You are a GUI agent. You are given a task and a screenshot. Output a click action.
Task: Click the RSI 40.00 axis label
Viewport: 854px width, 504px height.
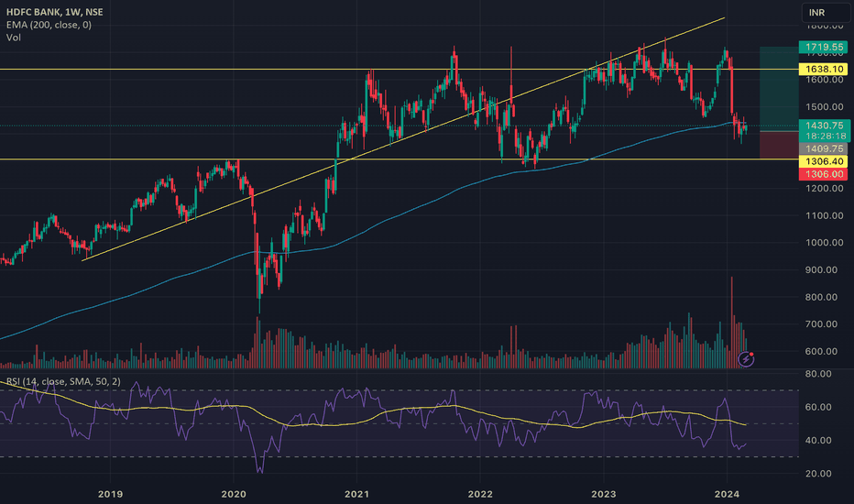coord(818,440)
